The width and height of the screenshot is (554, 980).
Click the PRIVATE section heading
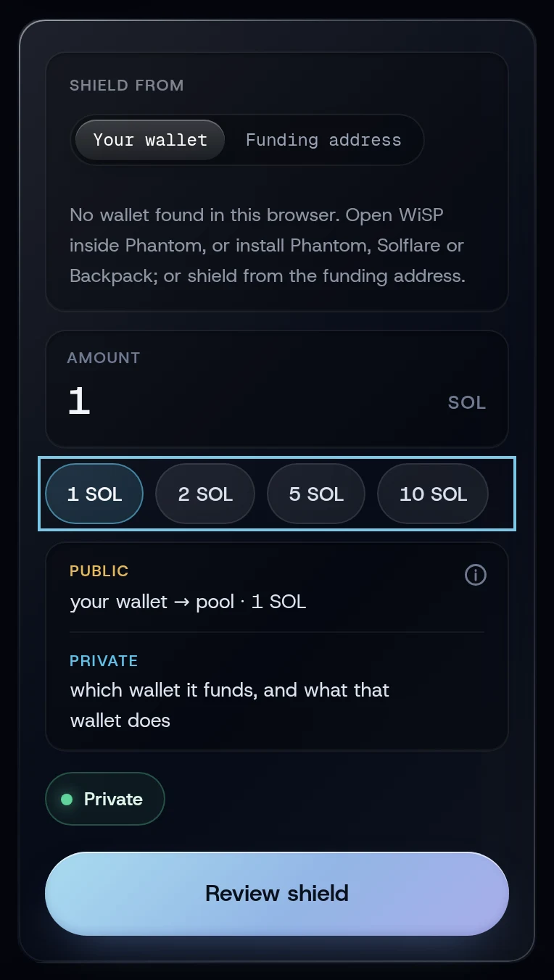pos(104,661)
